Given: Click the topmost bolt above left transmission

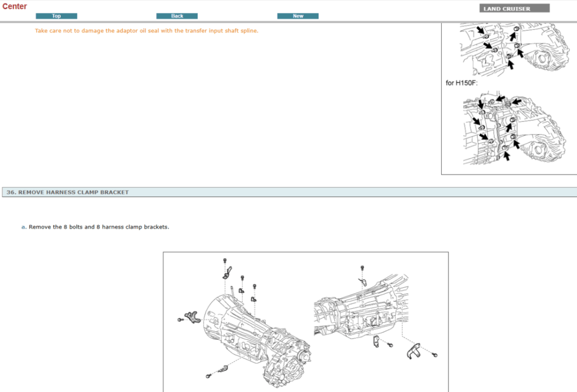Looking at the screenshot, I should click(225, 261).
